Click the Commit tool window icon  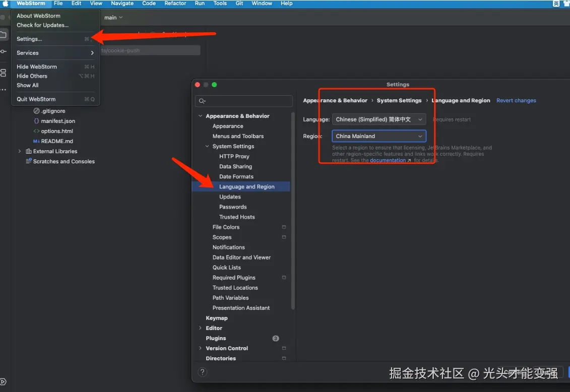[x=3, y=51]
